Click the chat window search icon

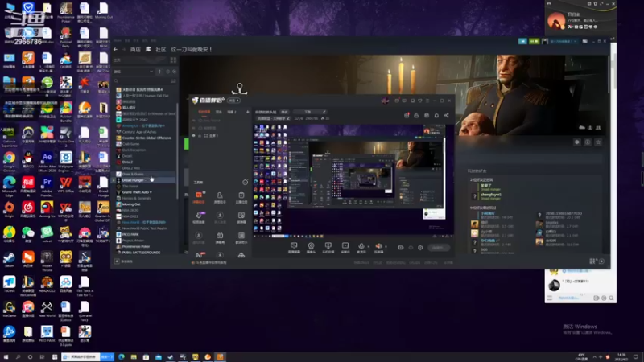coord(611,298)
